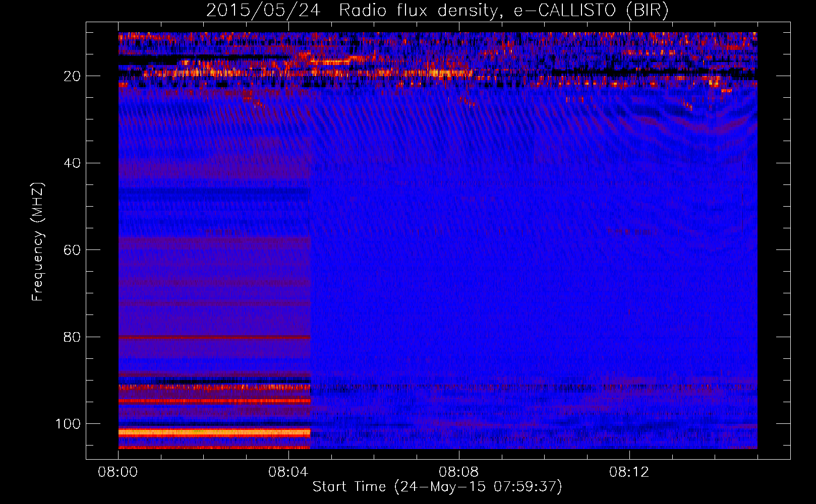Click the '08:08' time tick label

(x=459, y=472)
